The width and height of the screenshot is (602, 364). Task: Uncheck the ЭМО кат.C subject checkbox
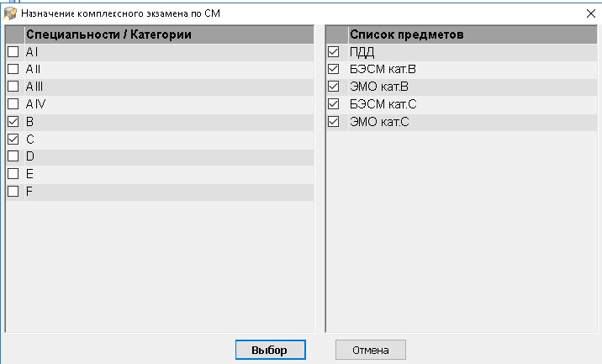coord(334,122)
